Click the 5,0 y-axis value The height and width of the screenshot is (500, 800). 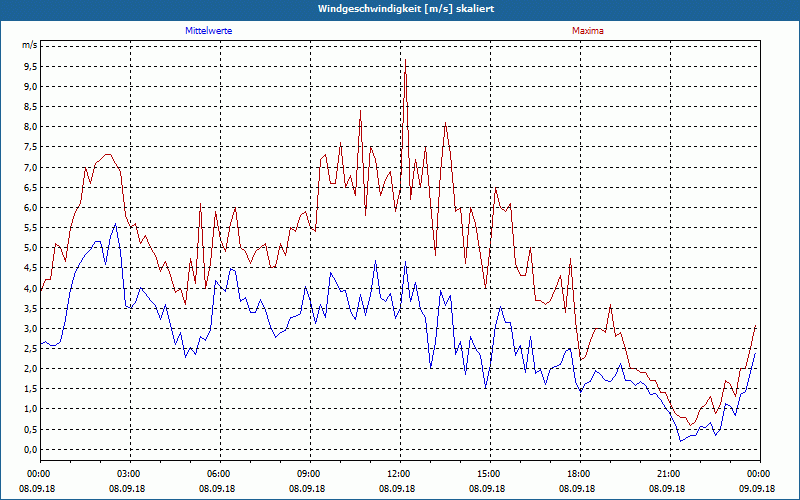coord(30,248)
